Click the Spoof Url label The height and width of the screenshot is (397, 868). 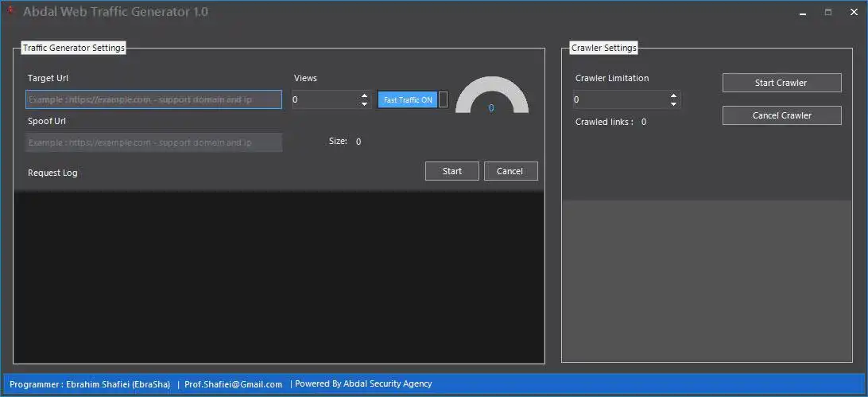click(46, 121)
